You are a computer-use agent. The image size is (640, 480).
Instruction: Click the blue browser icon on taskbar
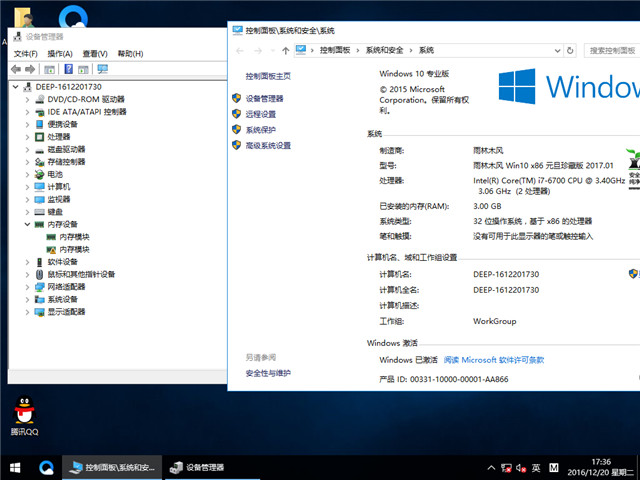click(x=46, y=467)
